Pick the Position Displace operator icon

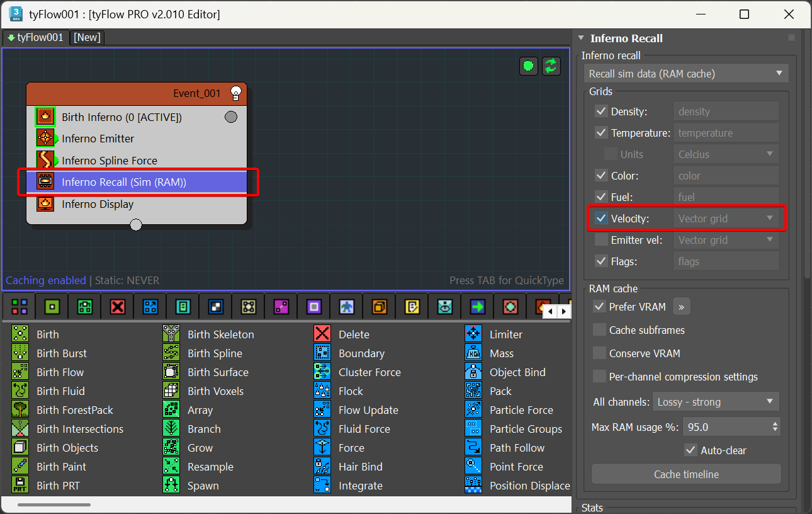pyautogui.click(x=473, y=486)
